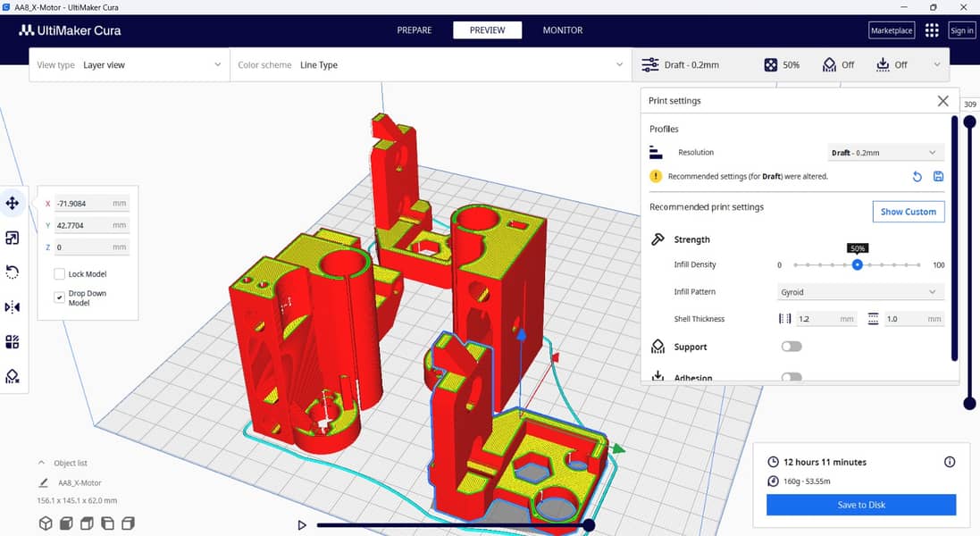Switch to right side view cube icon
This screenshot has width=980, height=536.
click(x=128, y=523)
